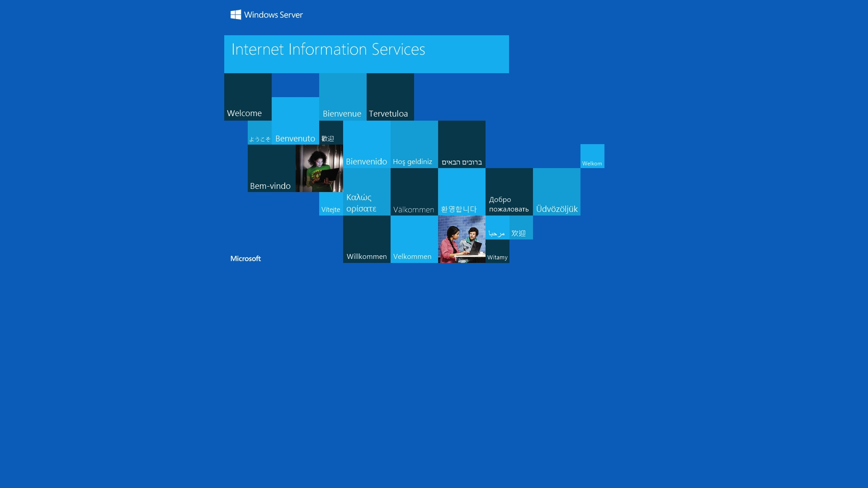This screenshot has height=488, width=868.
Task: Click the Hebrew ברוכים הבאים tile
Action: pyautogui.click(x=462, y=144)
